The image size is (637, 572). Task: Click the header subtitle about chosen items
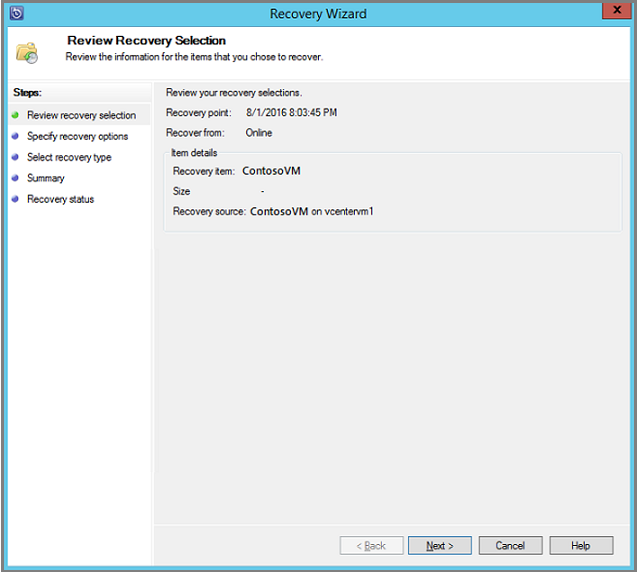click(194, 57)
